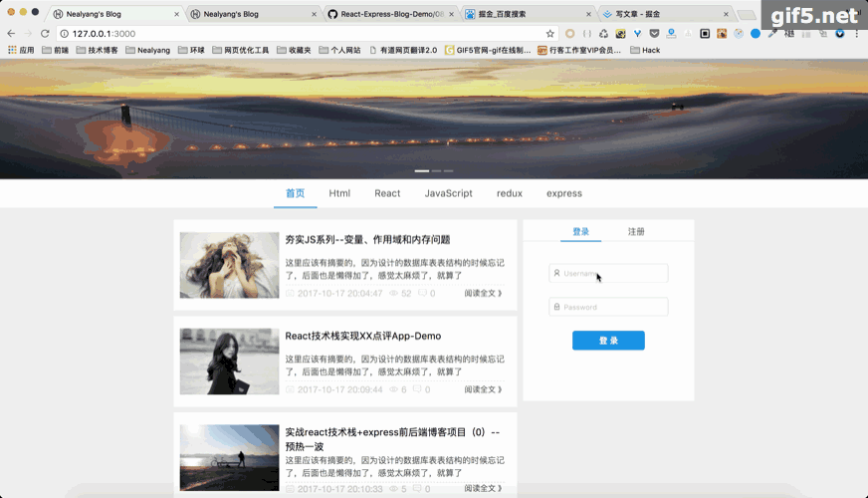Bookmark this page with the star icon
The image size is (868, 498).
tap(549, 34)
